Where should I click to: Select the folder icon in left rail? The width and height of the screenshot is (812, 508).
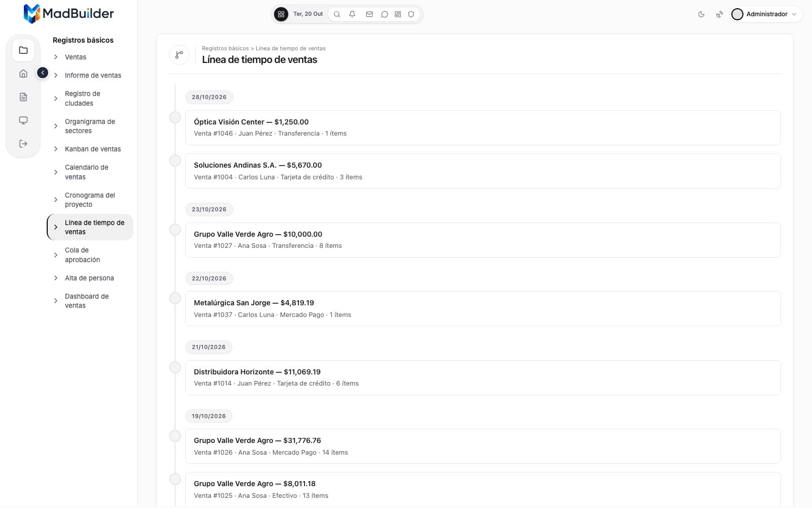[23, 50]
